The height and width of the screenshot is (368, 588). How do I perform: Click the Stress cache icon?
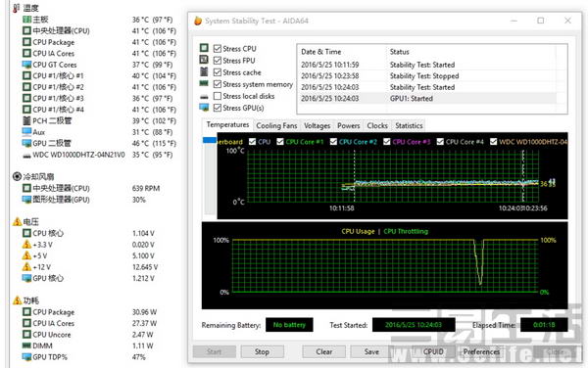(204, 71)
